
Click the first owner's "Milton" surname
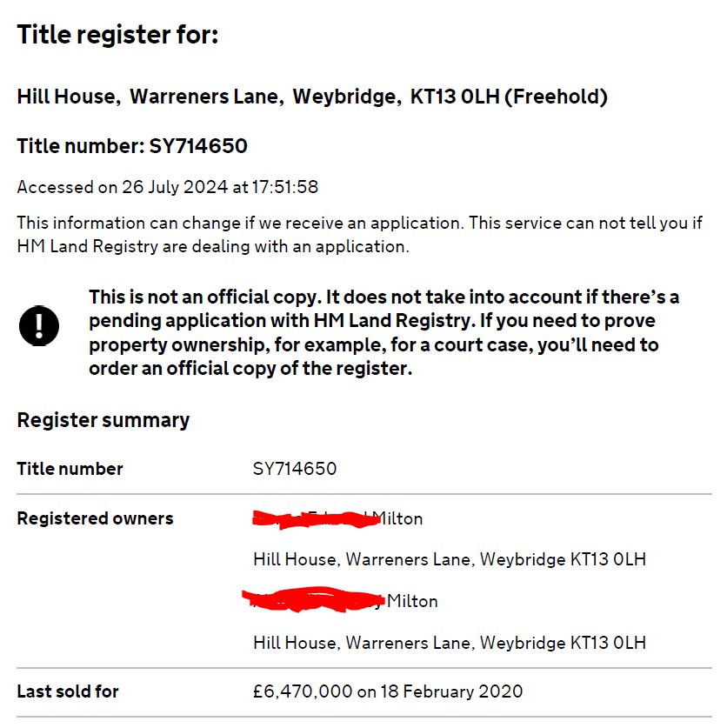point(397,519)
